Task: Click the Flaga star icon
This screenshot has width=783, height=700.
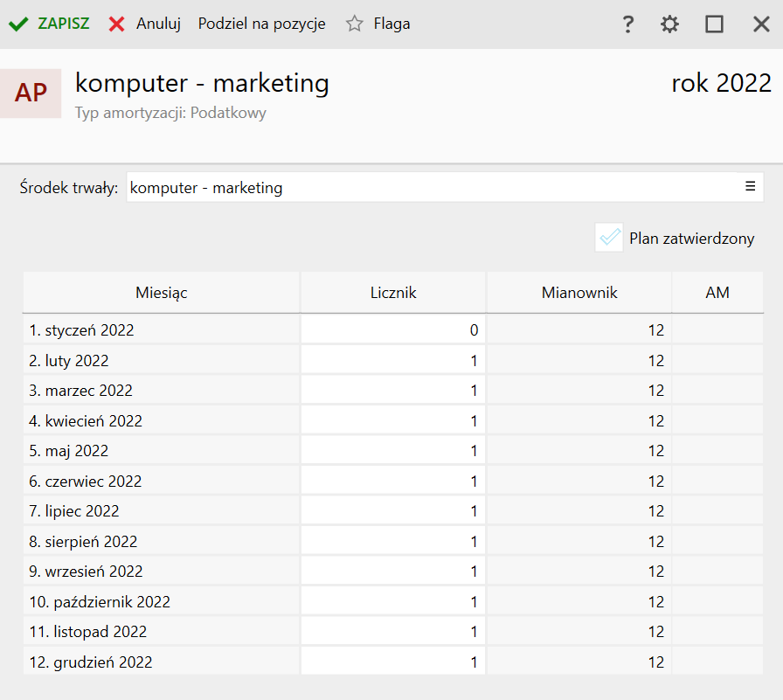Action: pos(354,24)
